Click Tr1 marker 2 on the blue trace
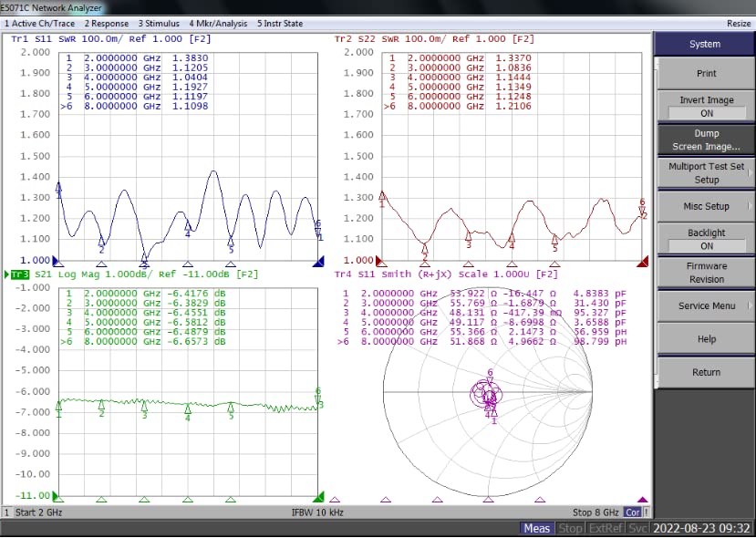Image resolution: width=756 pixels, height=538 pixels. pyautogui.click(x=101, y=245)
